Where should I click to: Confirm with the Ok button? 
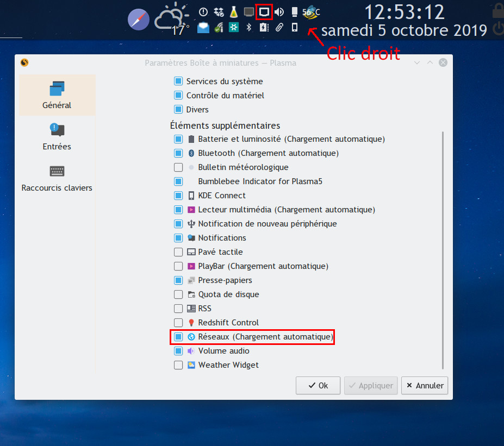tap(318, 385)
